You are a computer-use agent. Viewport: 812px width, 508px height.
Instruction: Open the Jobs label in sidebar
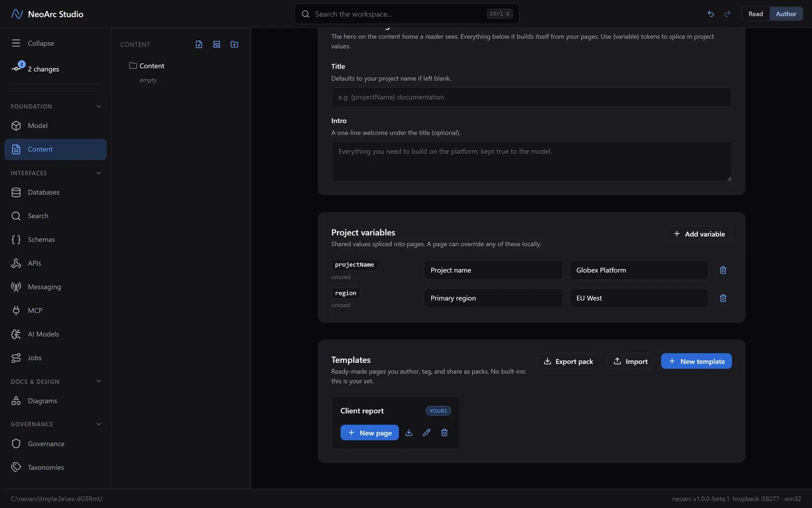(35, 358)
